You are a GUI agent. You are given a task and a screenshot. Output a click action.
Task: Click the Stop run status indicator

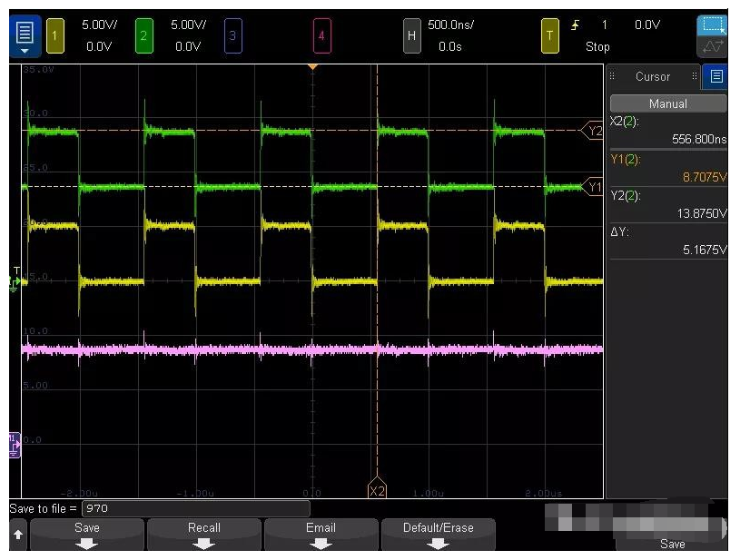[x=597, y=46]
